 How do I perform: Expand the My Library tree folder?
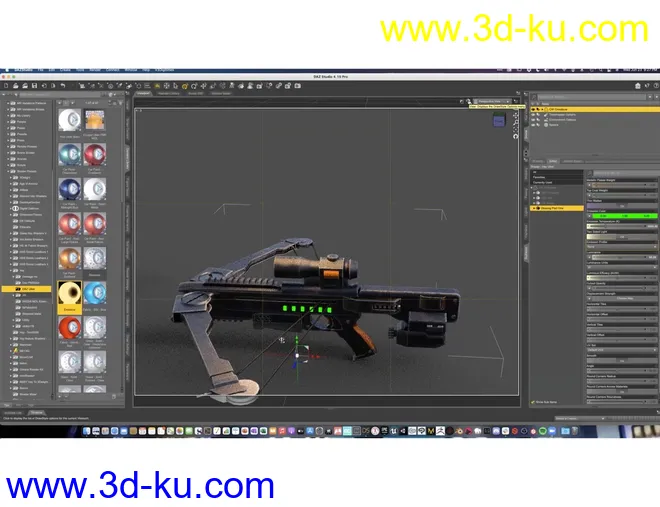coord(8,115)
